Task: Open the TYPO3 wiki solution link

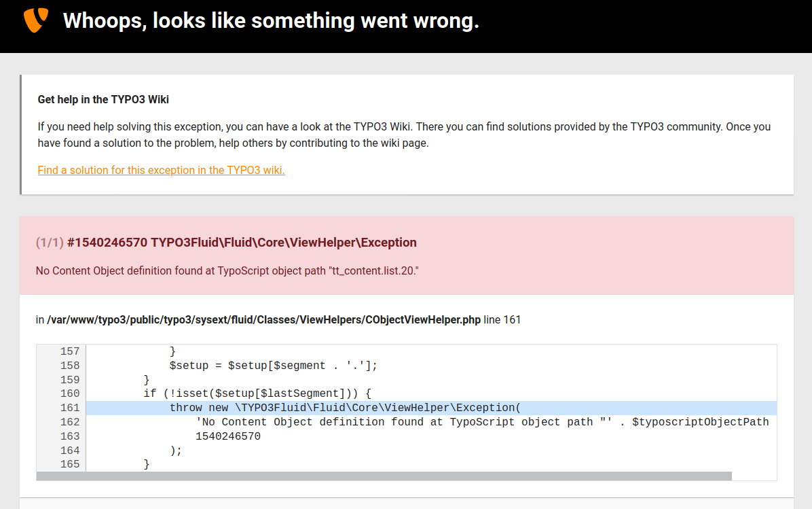Action: [x=161, y=170]
